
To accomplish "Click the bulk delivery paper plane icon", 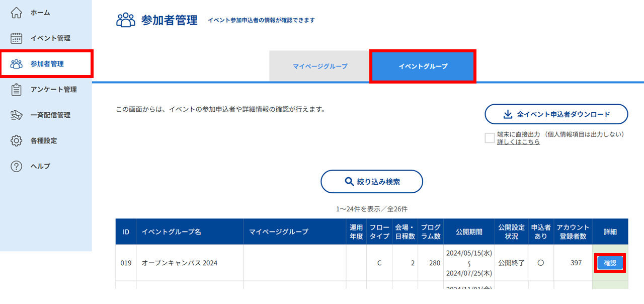I will point(17,115).
